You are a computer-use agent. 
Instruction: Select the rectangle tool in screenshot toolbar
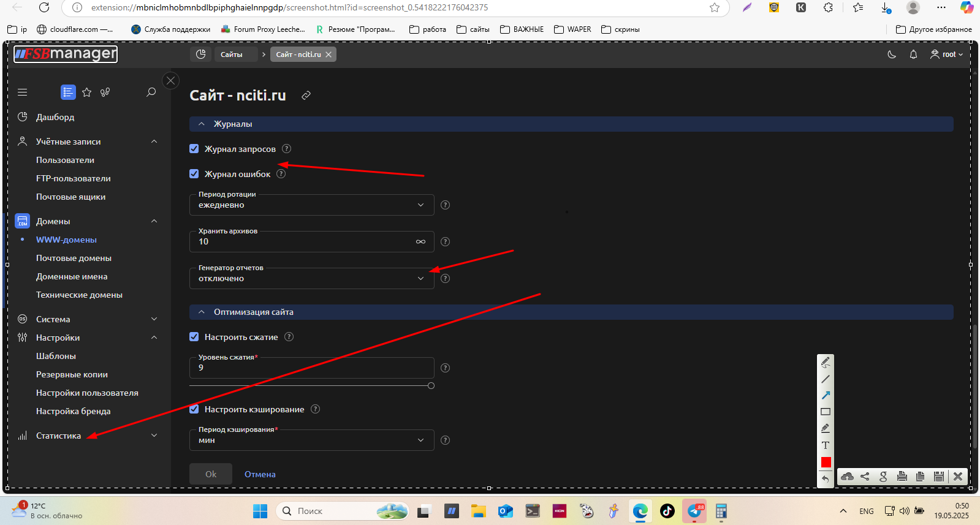coord(826,412)
